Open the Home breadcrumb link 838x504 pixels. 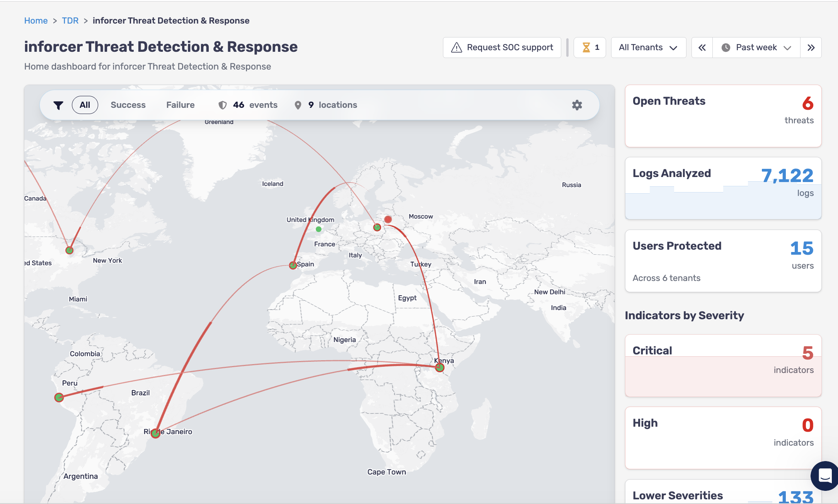36,20
